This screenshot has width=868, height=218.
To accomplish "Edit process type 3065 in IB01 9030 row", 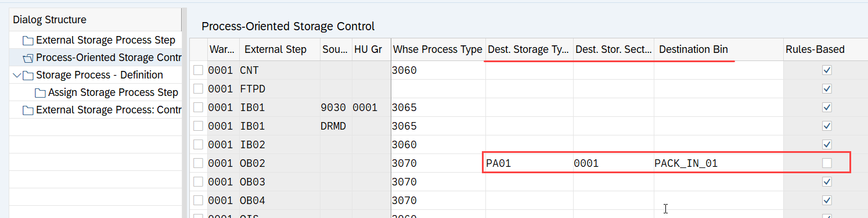I will 438,108.
